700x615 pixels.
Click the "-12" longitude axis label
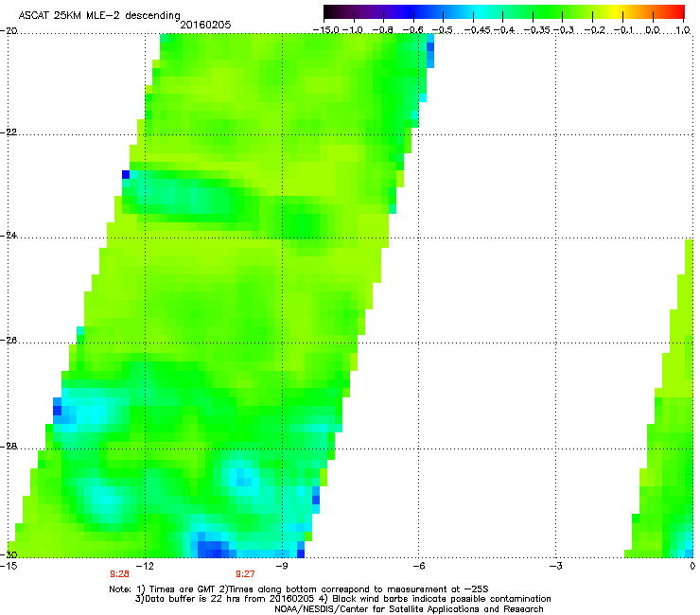[x=145, y=566]
